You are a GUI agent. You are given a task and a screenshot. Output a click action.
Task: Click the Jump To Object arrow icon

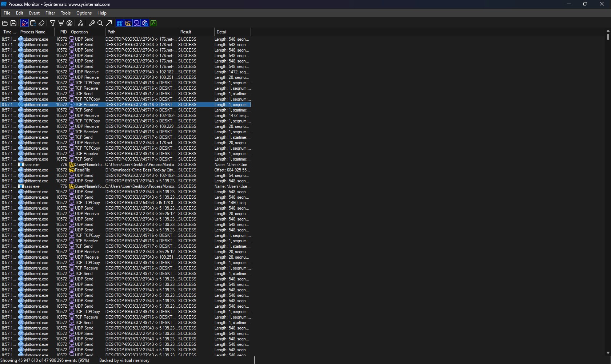pyautogui.click(x=109, y=23)
